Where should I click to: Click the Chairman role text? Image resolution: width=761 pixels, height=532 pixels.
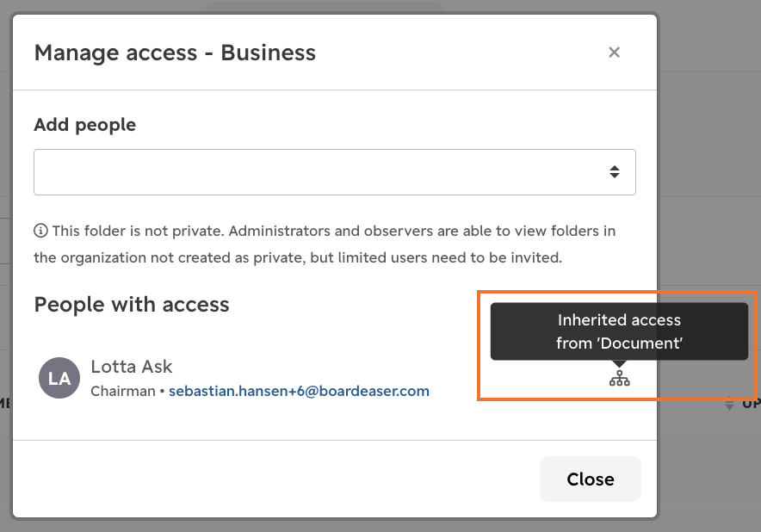click(x=123, y=391)
